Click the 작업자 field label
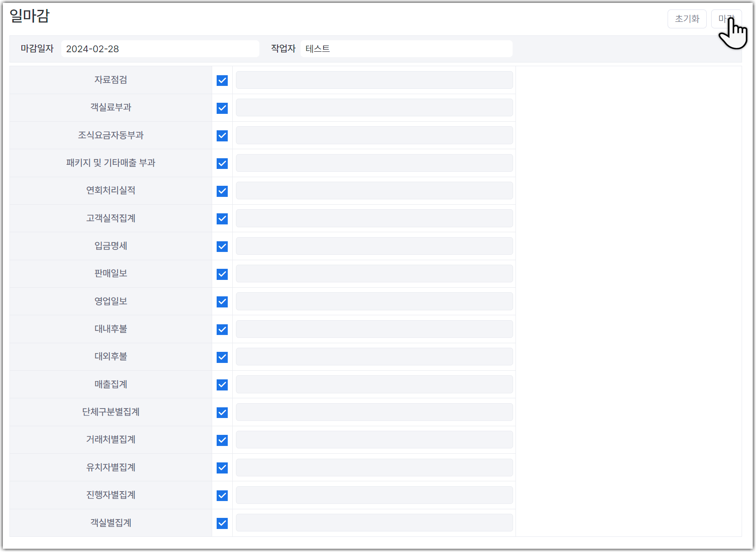This screenshot has width=756, height=552. coord(283,49)
